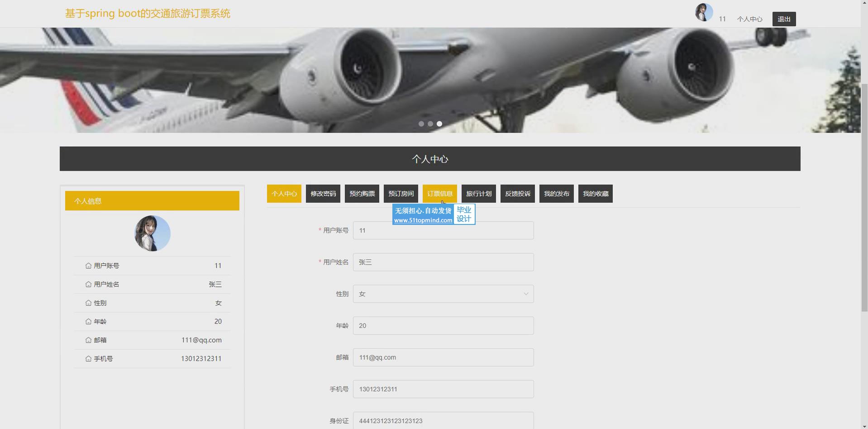Open the 修改密码 tab
Screen dimensions: 868x429
pyautogui.click(x=323, y=194)
